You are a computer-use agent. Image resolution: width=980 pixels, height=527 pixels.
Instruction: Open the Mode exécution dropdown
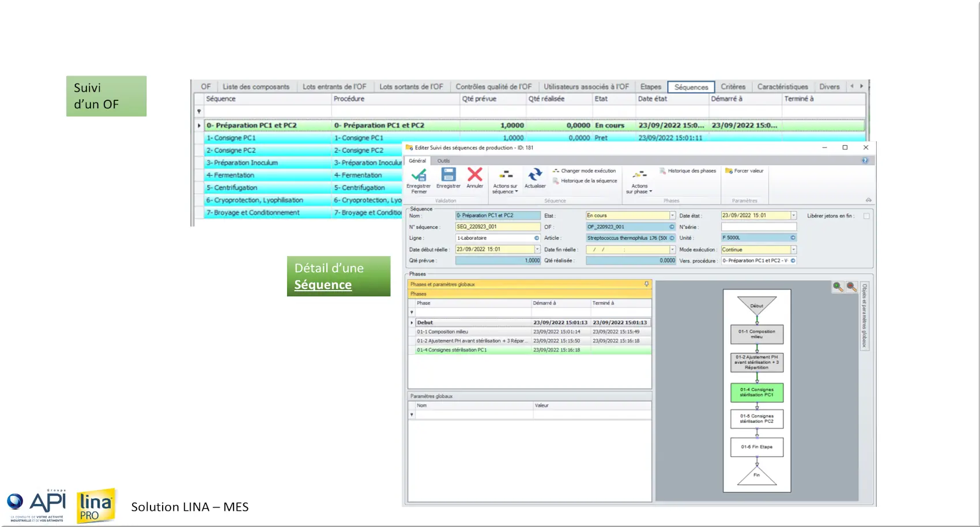pyautogui.click(x=793, y=250)
